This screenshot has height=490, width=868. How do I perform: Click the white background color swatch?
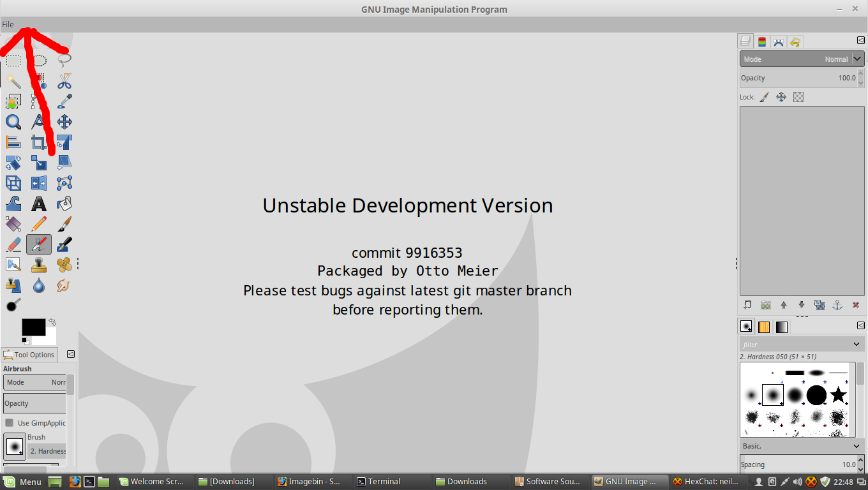coord(49,338)
